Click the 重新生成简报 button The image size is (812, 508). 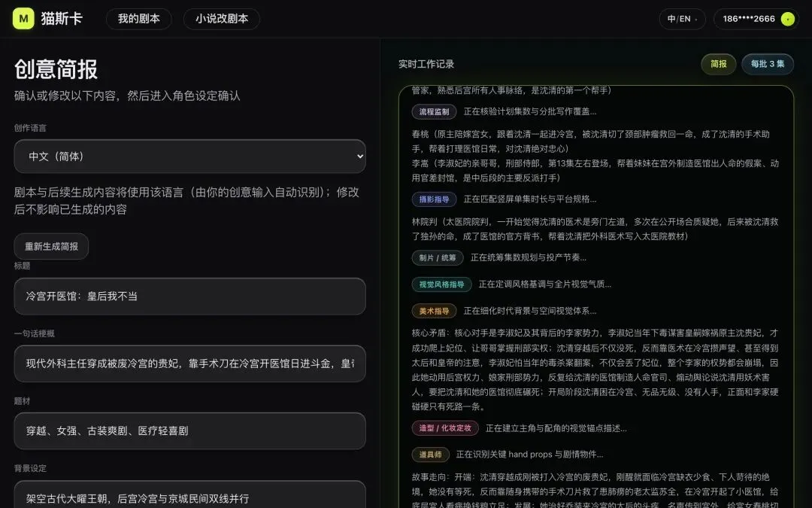(x=51, y=246)
